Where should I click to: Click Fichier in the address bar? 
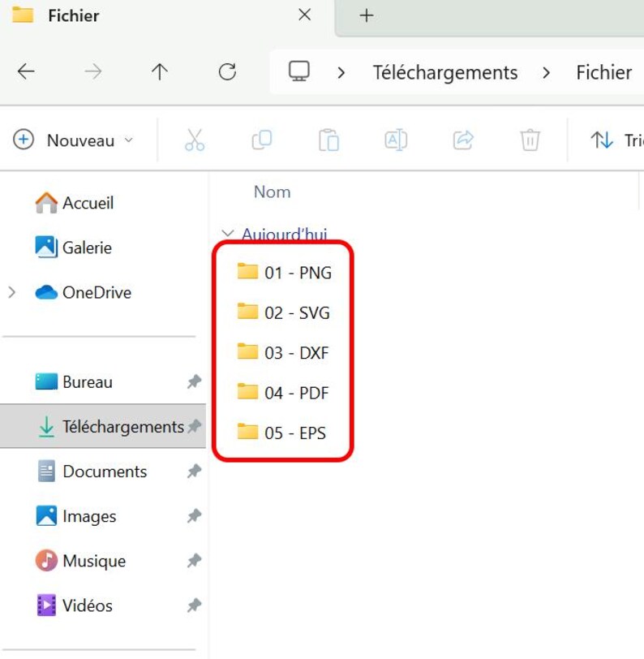[603, 72]
